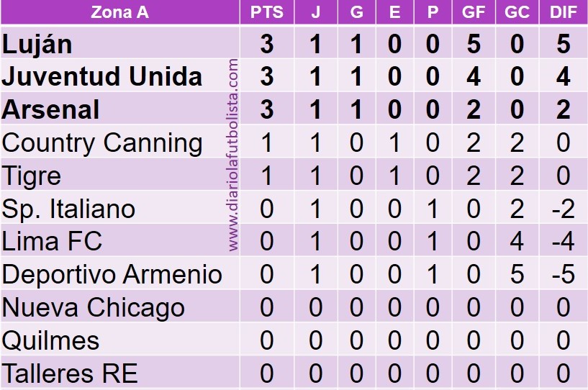The width and height of the screenshot is (588, 390).
Task: Select the Nueva Chicago team name
Action: click(x=94, y=308)
